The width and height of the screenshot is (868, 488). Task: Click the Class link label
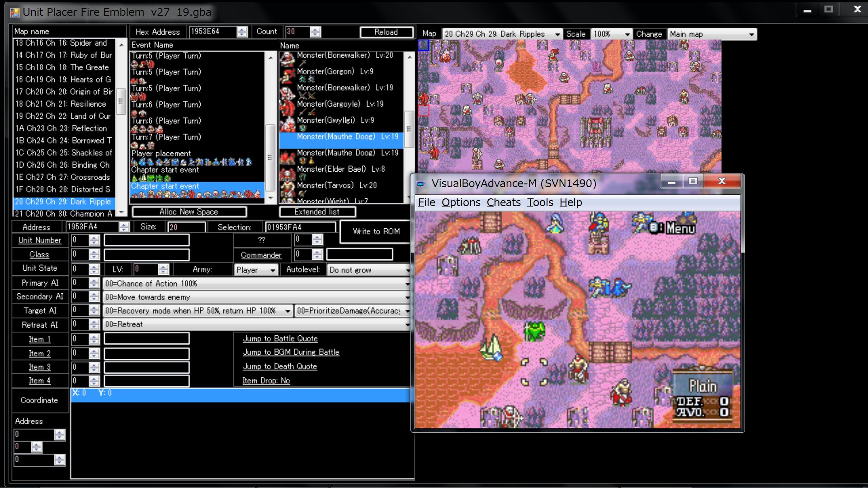pyautogui.click(x=39, y=255)
